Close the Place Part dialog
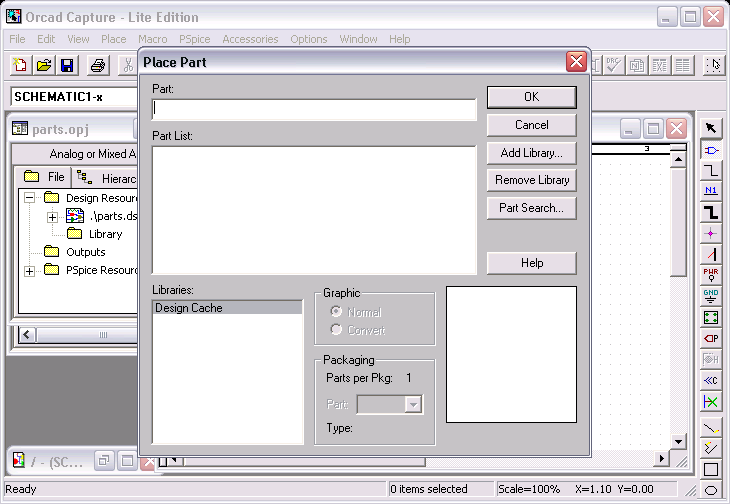This screenshot has width=730, height=504. click(x=576, y=61)
